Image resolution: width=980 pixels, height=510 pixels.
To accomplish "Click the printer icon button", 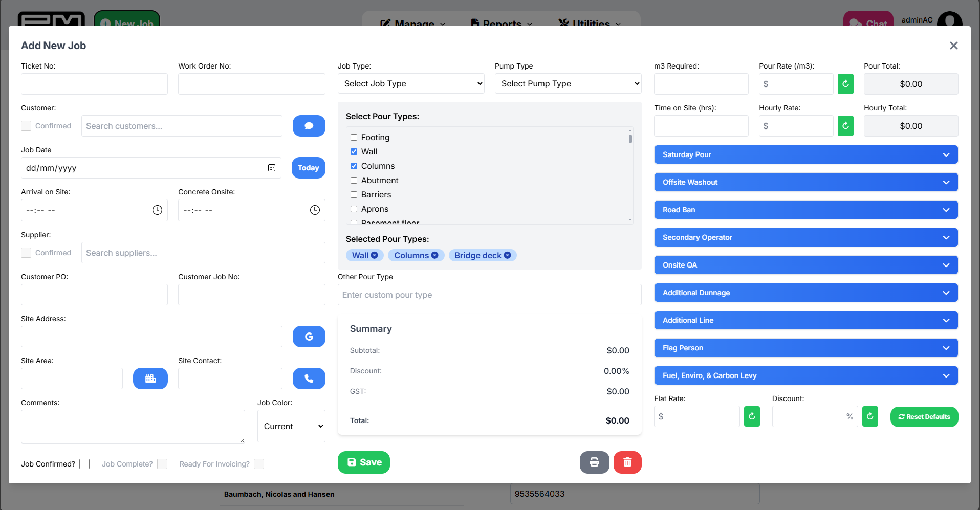I will 594,462.
